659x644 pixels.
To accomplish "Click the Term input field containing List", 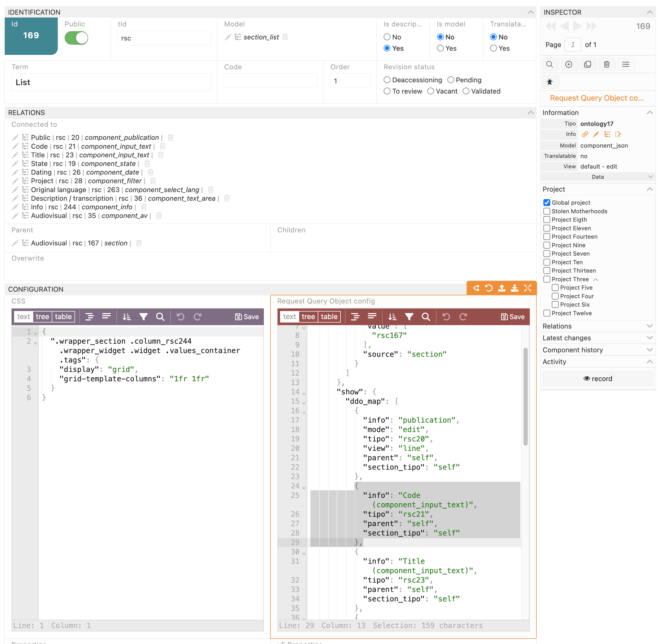I will (111, 82).
